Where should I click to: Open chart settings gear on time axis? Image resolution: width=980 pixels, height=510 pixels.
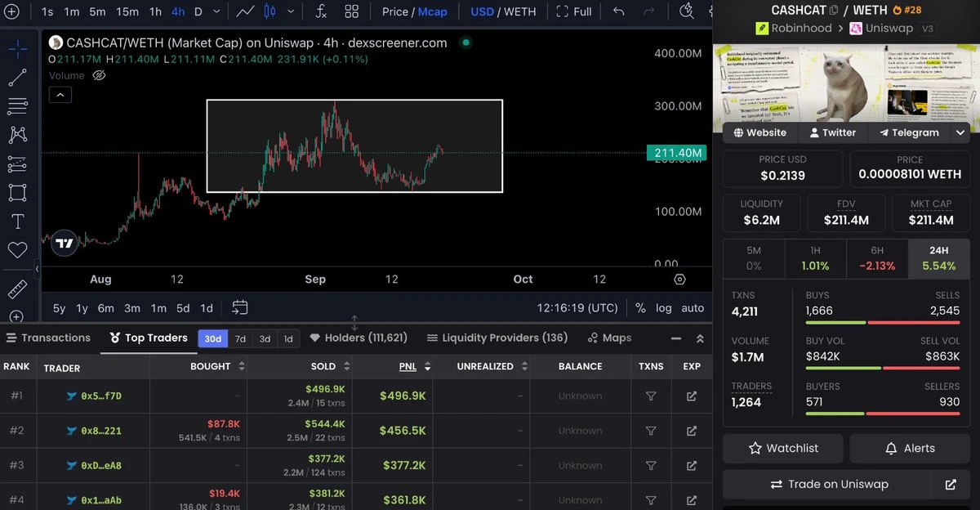tap(679, 279)
